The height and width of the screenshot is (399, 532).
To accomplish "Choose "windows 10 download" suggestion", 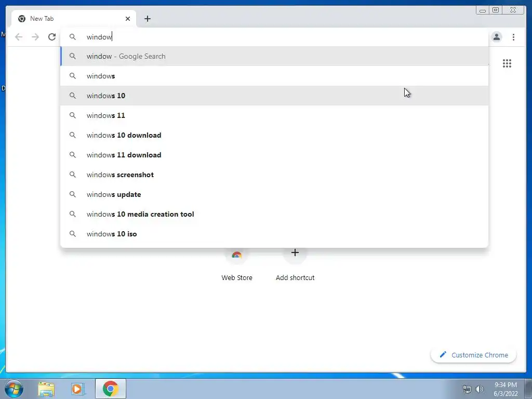I will [x=274, y=135].
